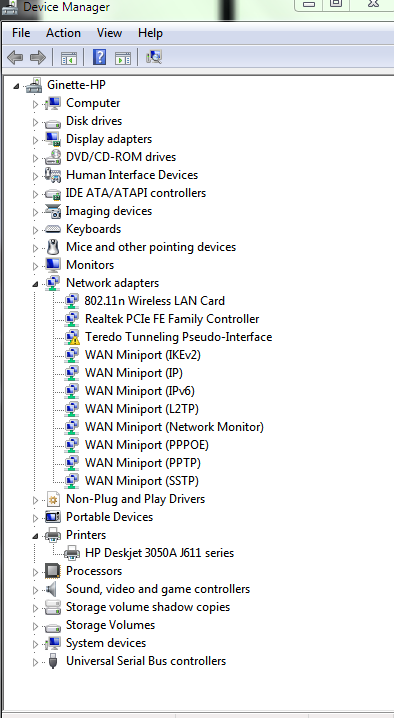Click the Back arrow toolbar icon
394x718 pixels.
click(15, 57)
